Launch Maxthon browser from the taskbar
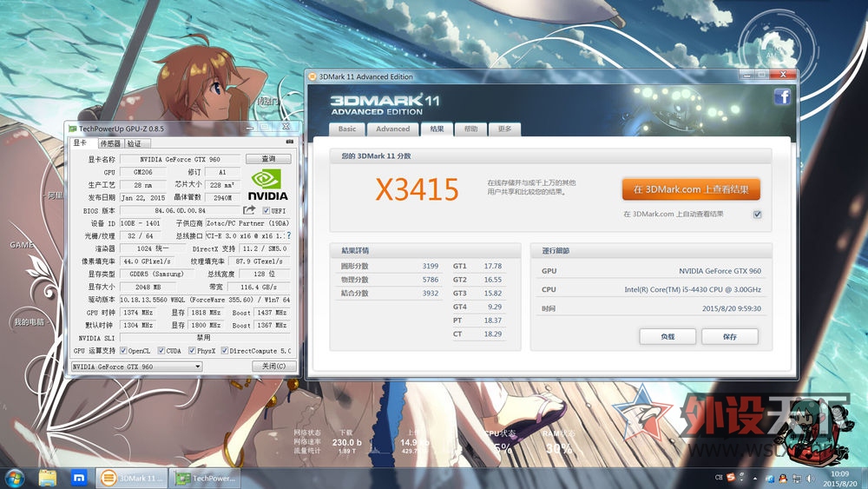This screenshot has width=868, height=489. tap(79, 478)
